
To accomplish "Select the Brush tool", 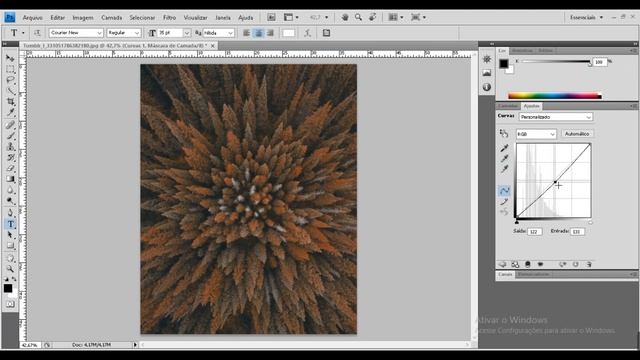I will click(10, 136).
